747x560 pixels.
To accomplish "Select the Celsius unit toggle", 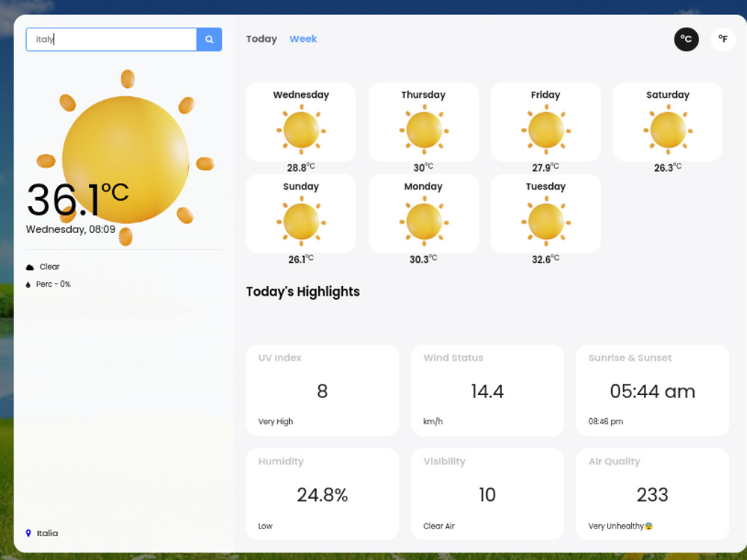I will 686,39.
